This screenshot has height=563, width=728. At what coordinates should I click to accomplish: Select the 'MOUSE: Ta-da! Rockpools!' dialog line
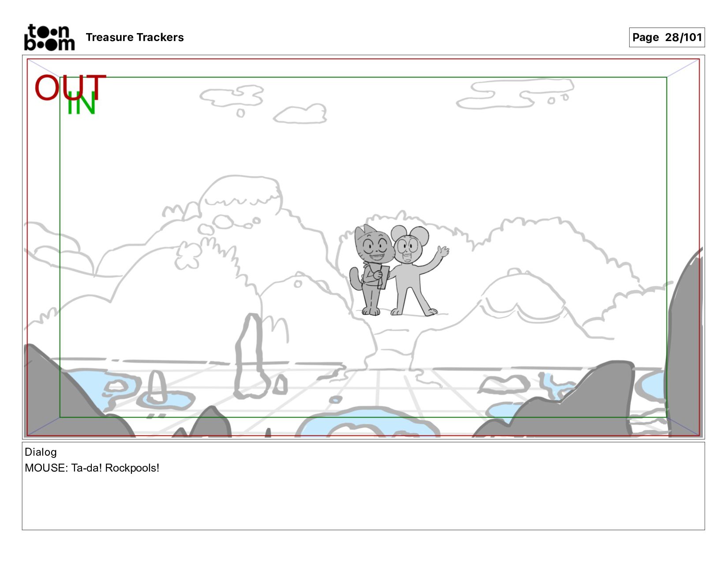coord(92,468)
